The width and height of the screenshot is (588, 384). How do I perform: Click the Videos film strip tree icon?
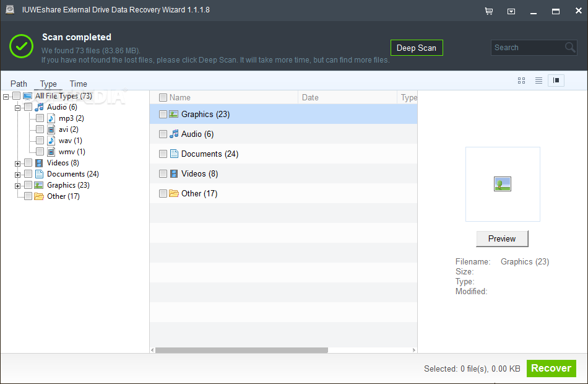coord(39,163)
